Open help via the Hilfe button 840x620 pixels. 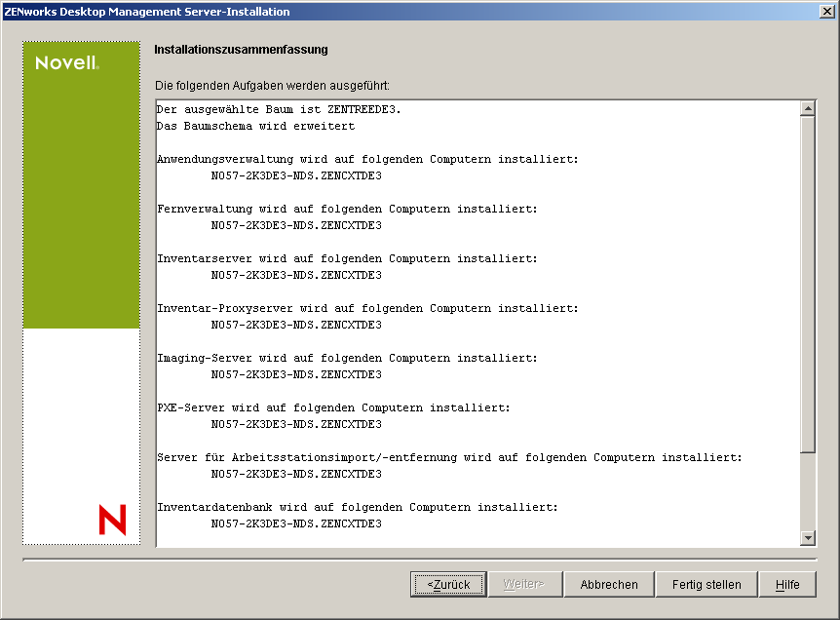(x=787, y=584)
